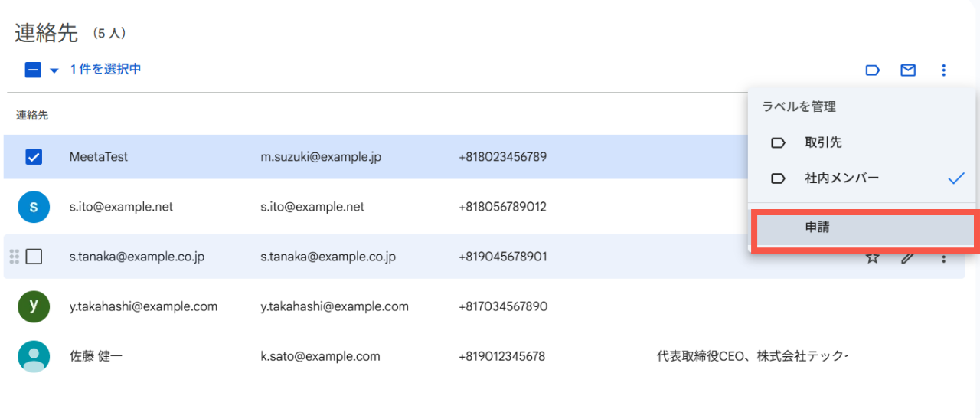
Task: Click the s.tanaka@example.co.jp email cell
Action: coord(328,257)
